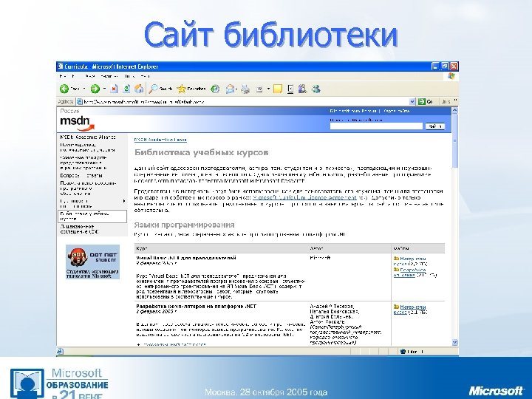This screenshot has width=532, height=399.
Task: Open the Карта сайта header link
Action: [396, 111]
